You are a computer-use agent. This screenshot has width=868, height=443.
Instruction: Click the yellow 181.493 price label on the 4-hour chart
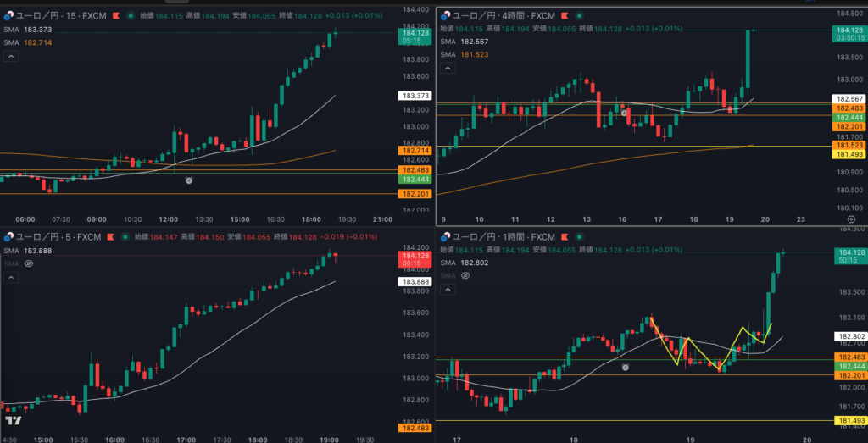[x=848, y=154]
